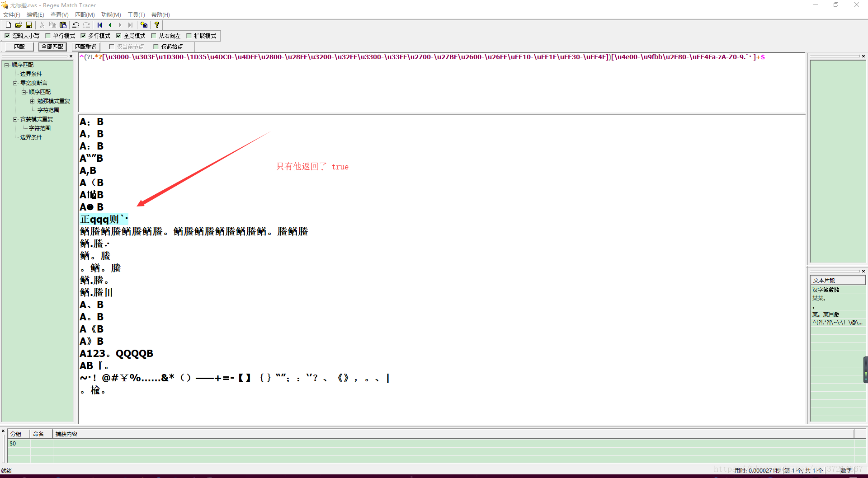Enable 单行模式 single-line mode
868x478 pixels.
(48, 36)
